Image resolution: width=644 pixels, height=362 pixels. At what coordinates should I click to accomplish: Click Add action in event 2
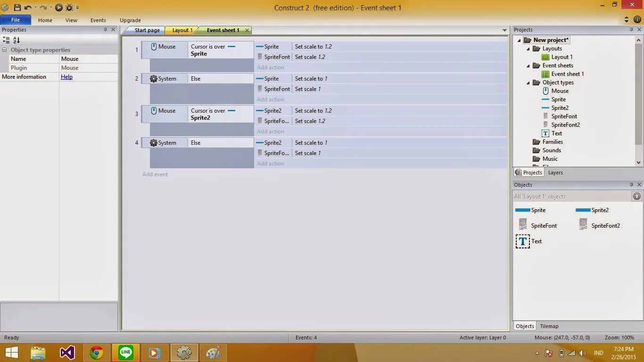271,99
